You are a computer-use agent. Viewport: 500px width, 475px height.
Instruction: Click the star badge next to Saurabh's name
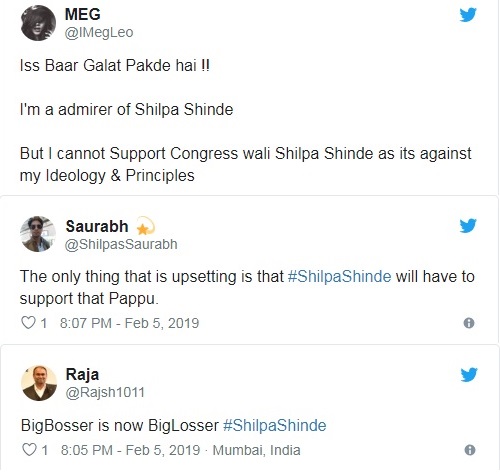pos(145,226)
